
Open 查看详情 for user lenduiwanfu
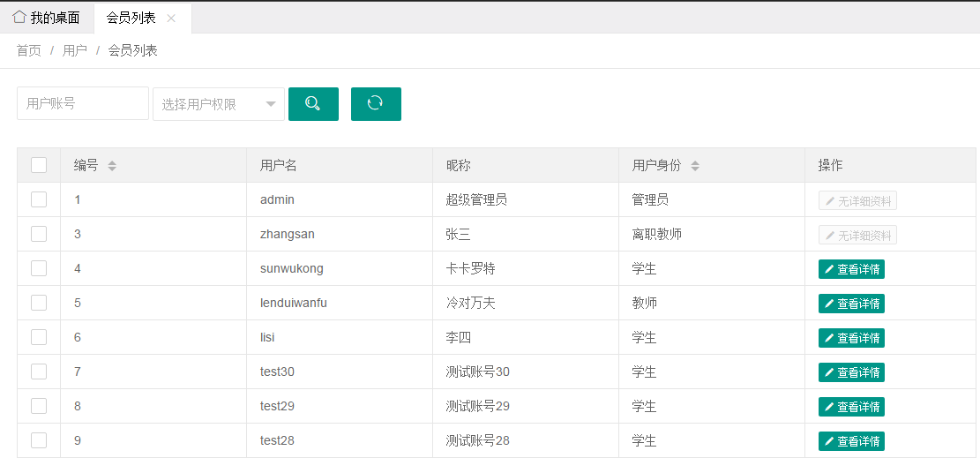pyautogui.click(x=851, y=304)
